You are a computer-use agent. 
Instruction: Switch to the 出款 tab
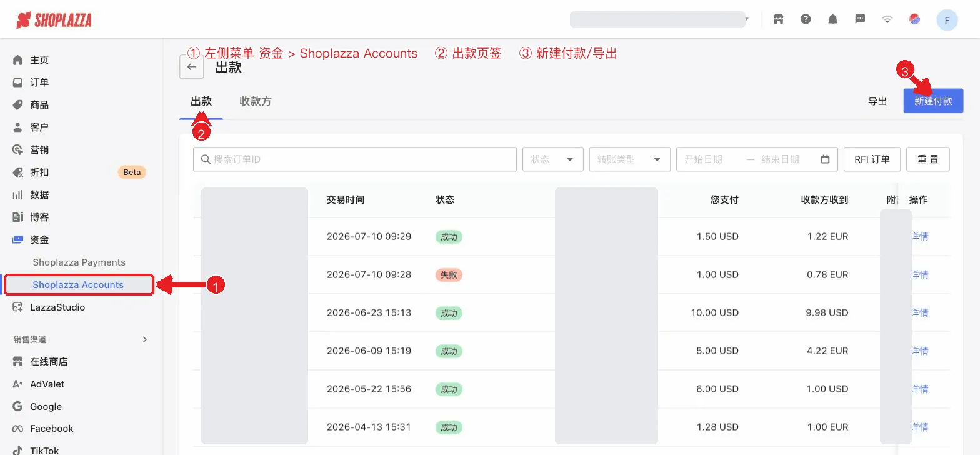201,101
